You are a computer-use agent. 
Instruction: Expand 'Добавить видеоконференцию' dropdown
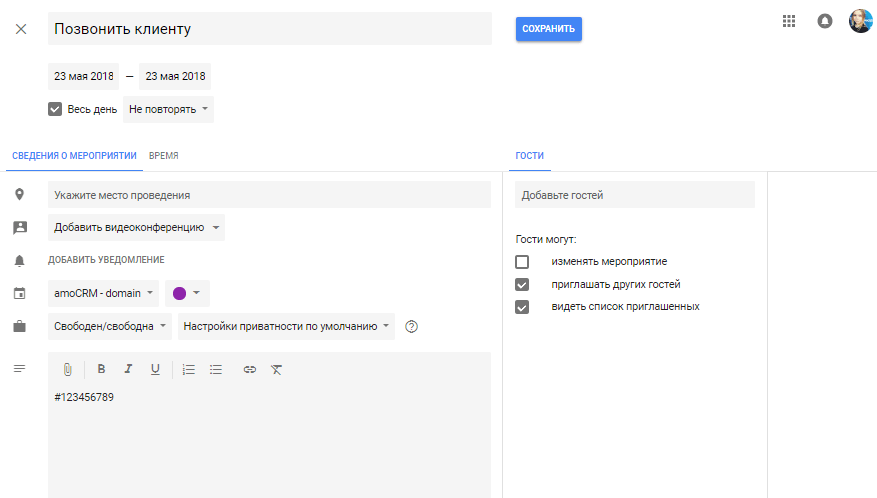tap(136, 228)
